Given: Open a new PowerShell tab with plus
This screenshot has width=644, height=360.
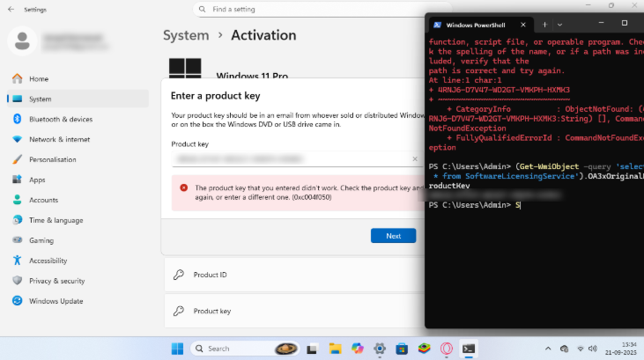Looking at the screenshot, I should coord(544,25).
